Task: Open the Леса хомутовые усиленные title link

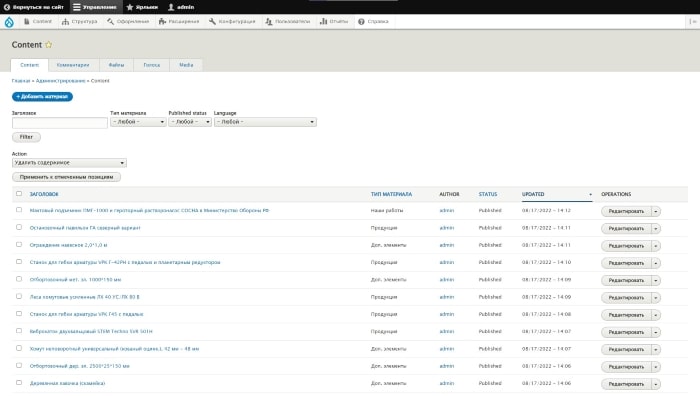Action: coord(84,297)
